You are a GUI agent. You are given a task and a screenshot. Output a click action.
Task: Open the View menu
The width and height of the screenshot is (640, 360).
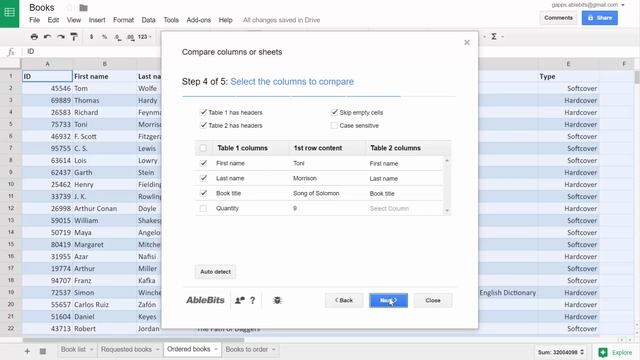click(74, 20)
